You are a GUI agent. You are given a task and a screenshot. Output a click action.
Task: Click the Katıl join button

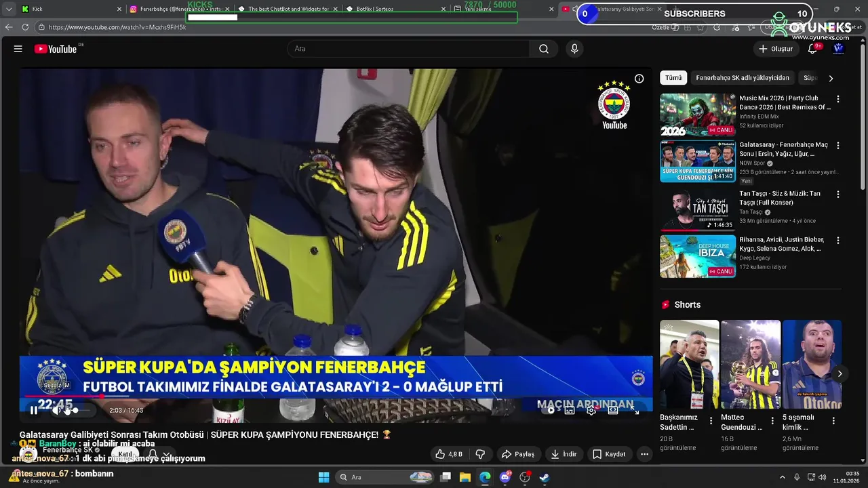point(125,454)
